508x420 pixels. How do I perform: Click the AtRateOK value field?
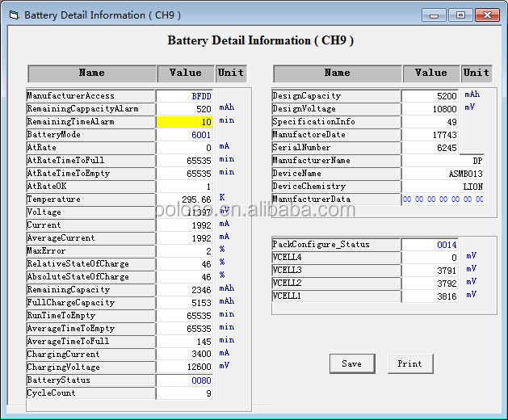click(x=184, y=187)
